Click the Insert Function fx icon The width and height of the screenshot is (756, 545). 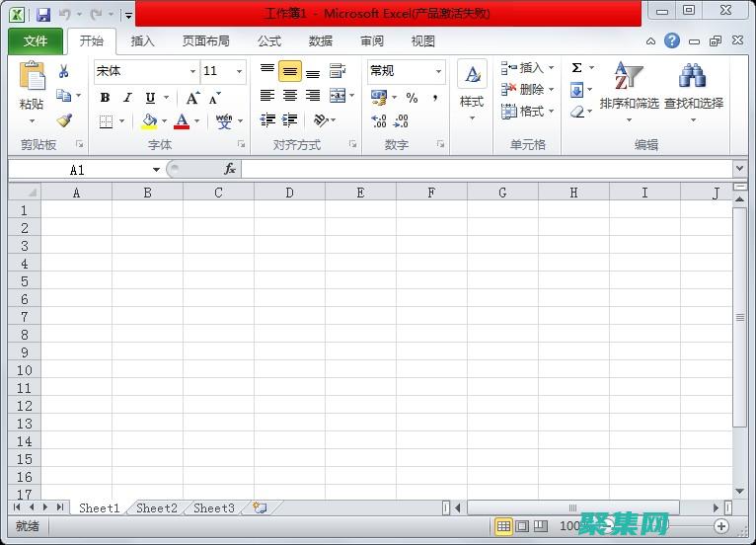pyautogui.click(x=230, y=169)
